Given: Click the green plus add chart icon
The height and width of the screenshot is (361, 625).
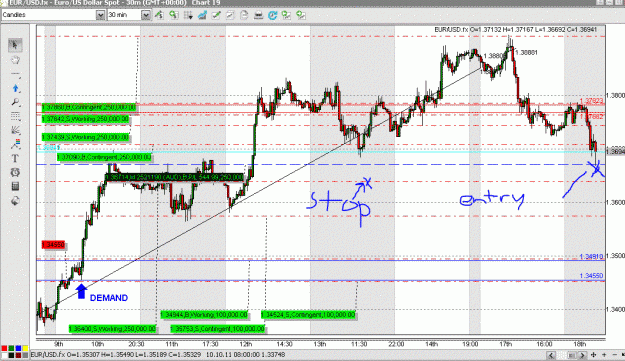Looking at the screenshot, I should (x=174, y=15).
